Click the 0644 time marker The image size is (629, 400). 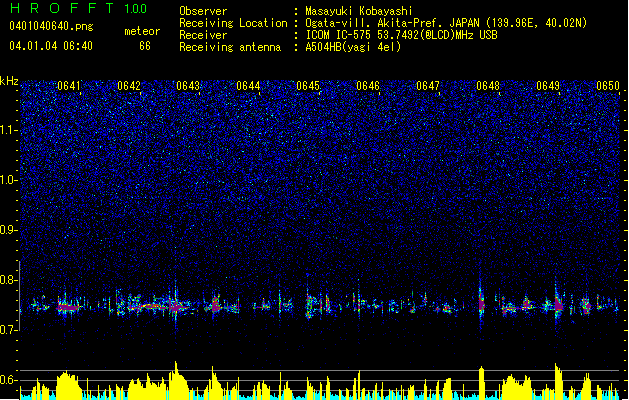pos(248,86)
